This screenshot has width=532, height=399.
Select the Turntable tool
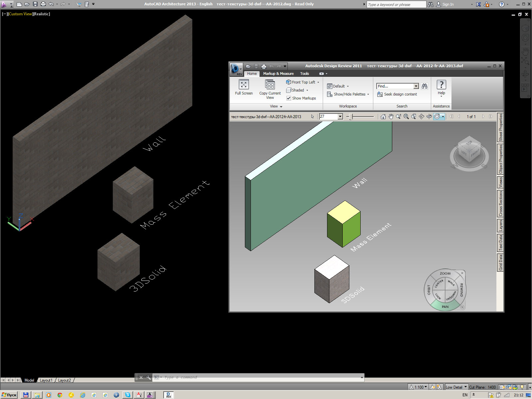pos(429,116)
